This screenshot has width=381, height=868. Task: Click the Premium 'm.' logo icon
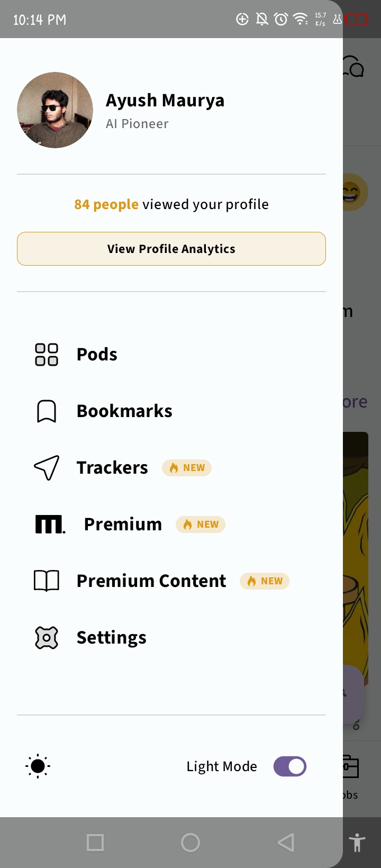coord(50,525)
